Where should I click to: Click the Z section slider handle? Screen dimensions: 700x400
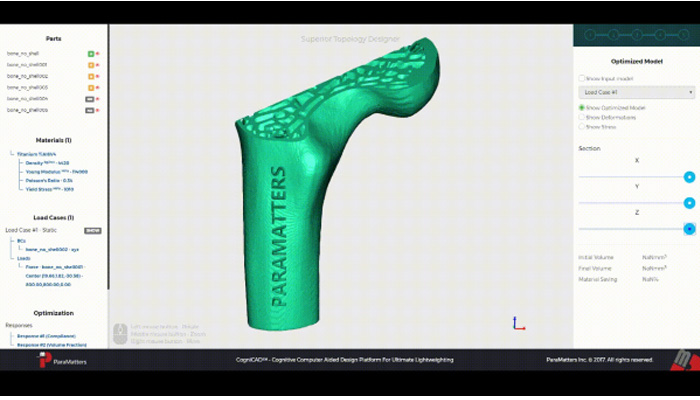(x=689, y=229)
